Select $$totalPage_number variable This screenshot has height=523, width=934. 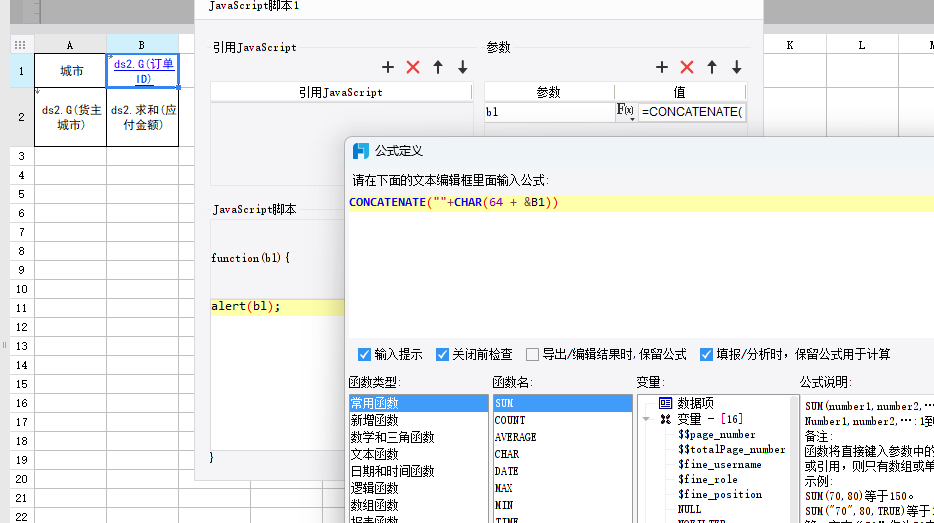click(731, 450)
